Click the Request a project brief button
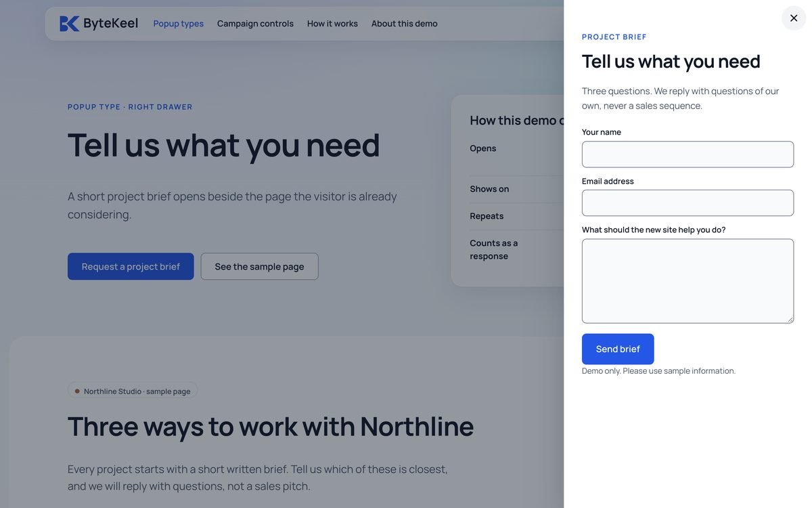The image size is (812, 508). 131,267
